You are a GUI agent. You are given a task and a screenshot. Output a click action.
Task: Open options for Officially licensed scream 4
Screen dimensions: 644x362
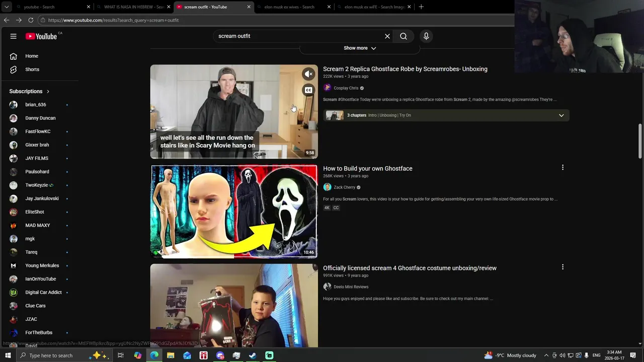point(562,267)
